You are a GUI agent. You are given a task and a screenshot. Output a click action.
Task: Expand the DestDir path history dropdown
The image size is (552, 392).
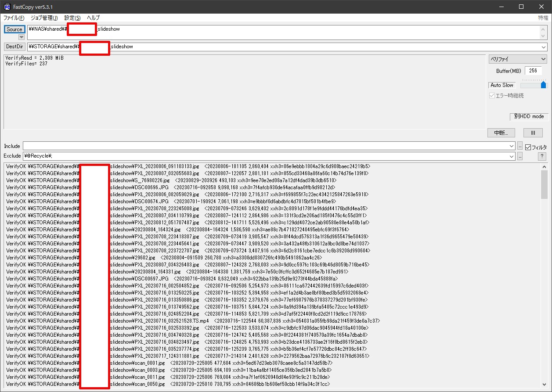pos(543,47)
